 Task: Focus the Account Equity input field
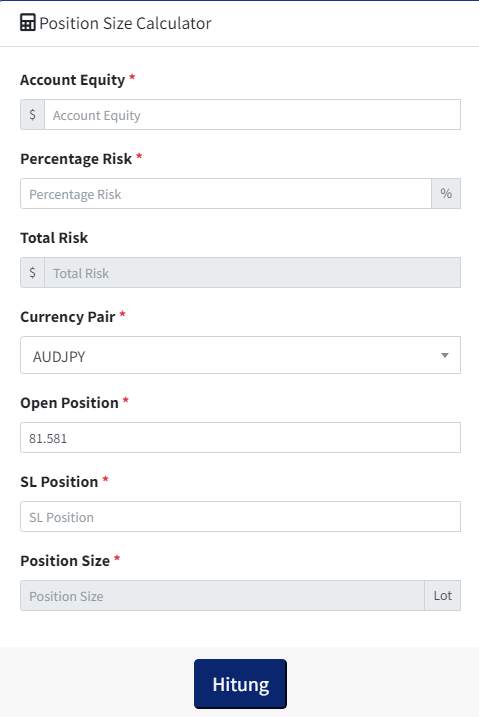[252, 114]
